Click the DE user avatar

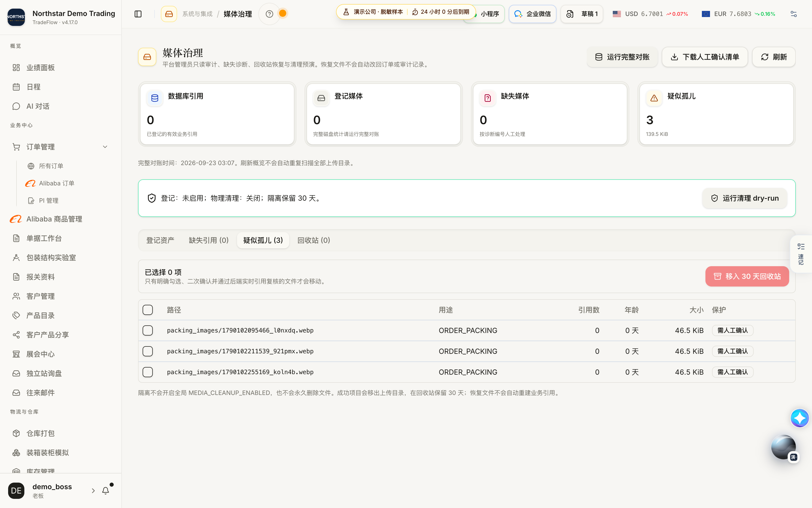click(16, 490)
